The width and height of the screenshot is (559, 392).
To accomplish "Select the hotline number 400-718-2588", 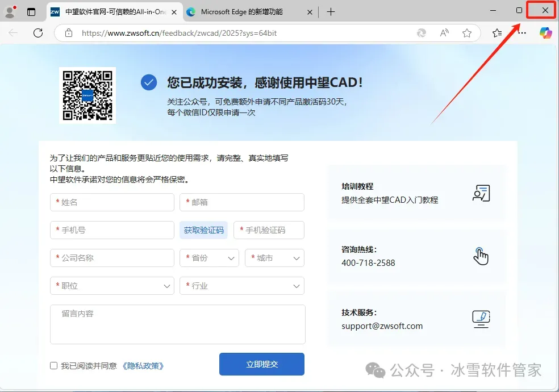I will 368,263.
